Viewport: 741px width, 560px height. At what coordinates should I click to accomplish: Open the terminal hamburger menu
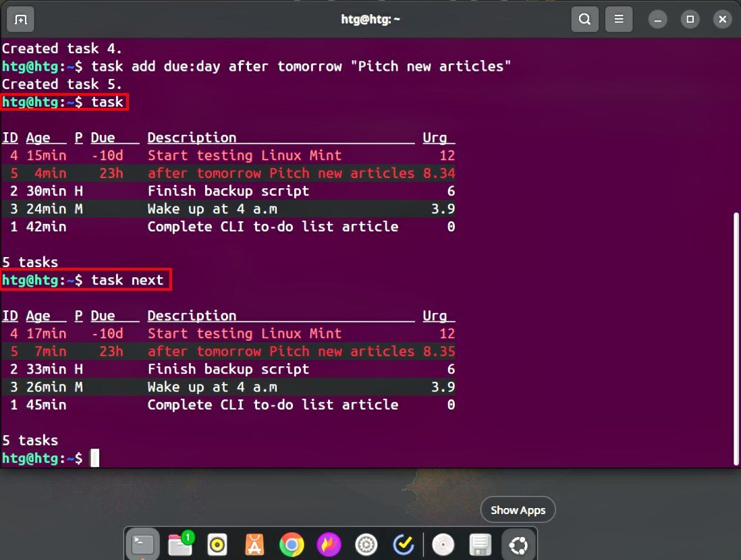(619, 19)
